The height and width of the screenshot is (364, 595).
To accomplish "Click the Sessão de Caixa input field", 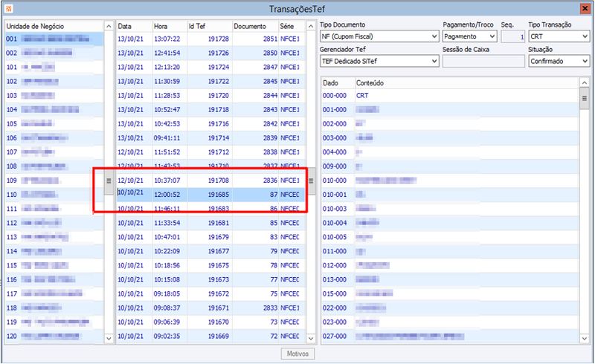I will click(x=483, y=61).
